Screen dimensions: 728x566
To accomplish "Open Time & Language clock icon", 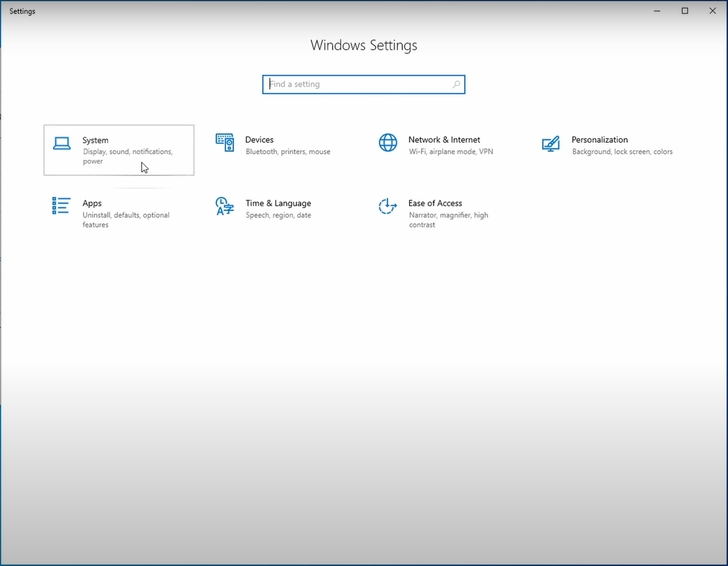I will click(224, 206).
